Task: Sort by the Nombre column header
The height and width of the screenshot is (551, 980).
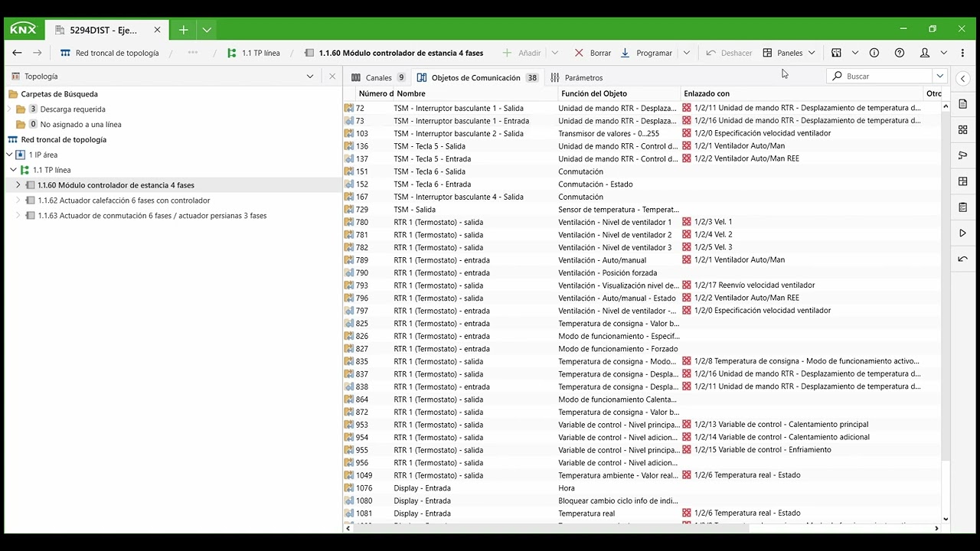Action: pos(476,93)
